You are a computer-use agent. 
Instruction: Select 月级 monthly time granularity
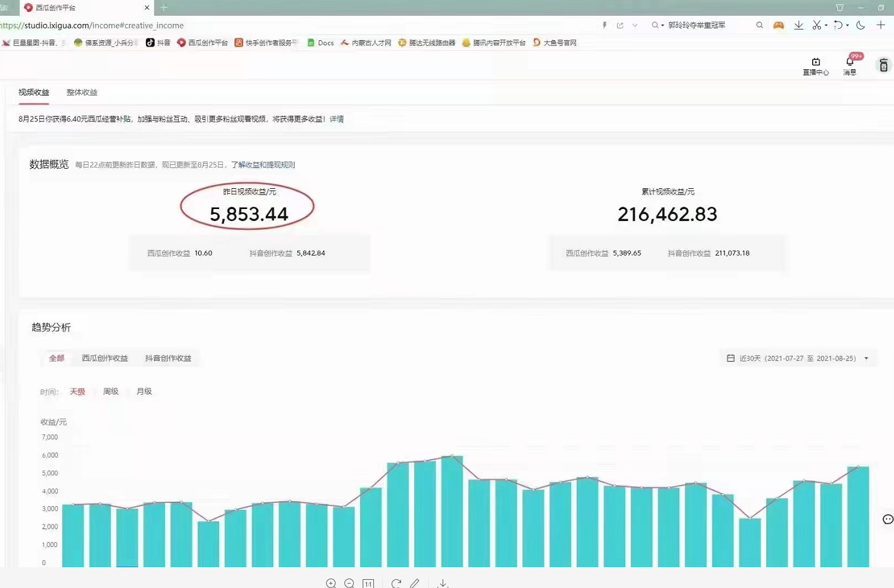[x=144, y=392]
